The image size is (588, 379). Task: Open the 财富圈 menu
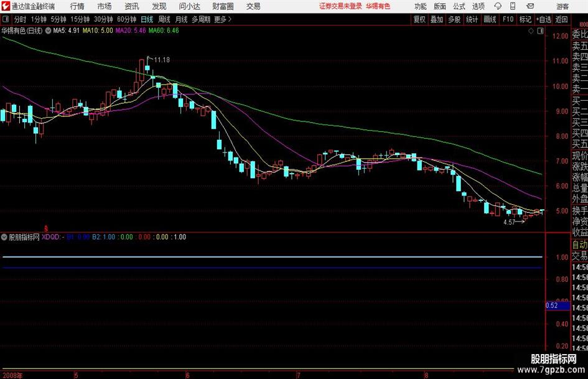(x=223, y=6)
